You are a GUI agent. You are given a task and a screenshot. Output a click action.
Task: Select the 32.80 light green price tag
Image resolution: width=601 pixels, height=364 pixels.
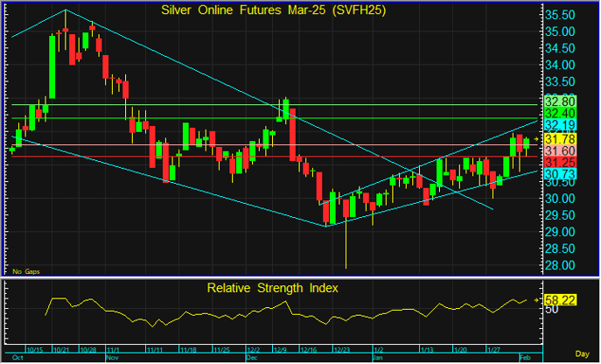click(561, 101)
